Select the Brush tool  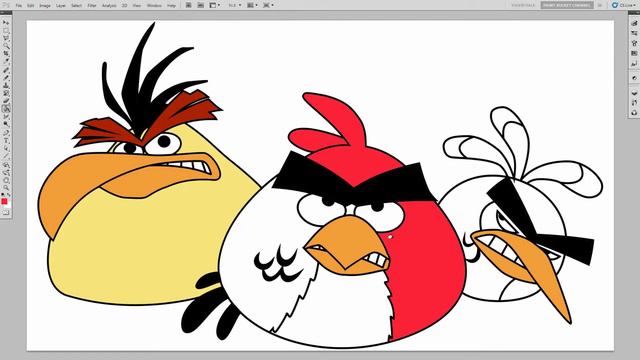tap(6, 78)
